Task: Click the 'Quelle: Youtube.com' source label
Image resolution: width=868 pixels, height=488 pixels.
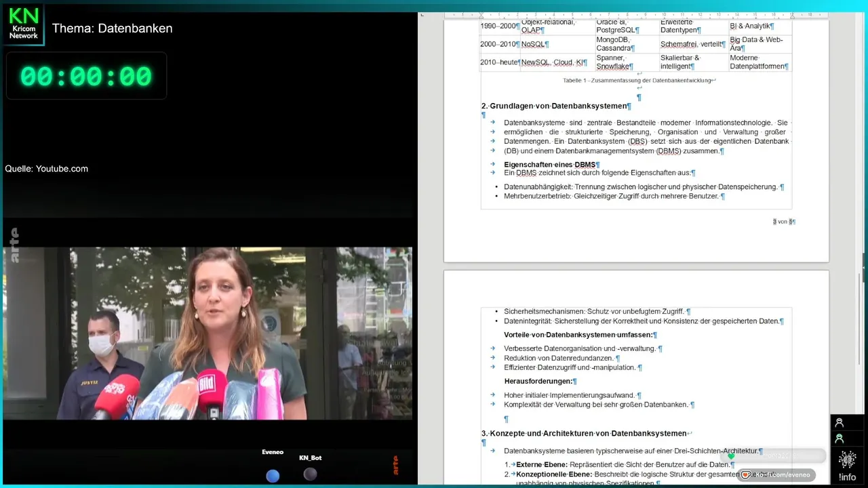Action: coord(47,169)
